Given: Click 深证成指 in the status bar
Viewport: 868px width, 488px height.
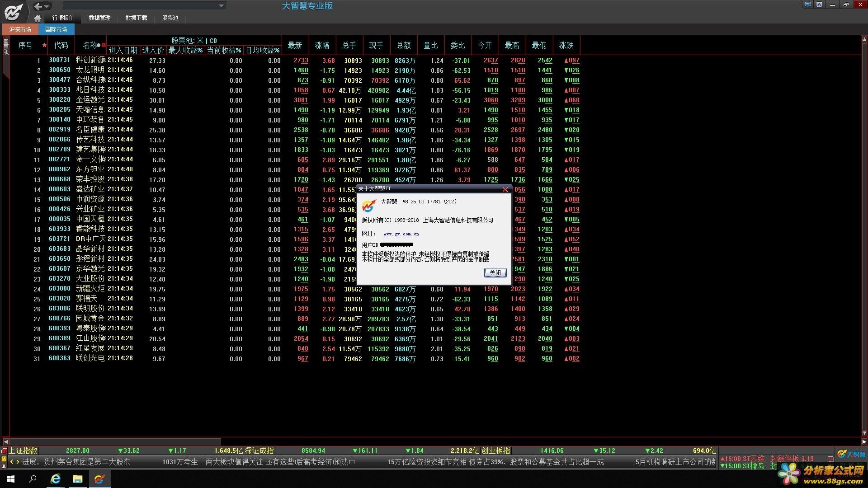Looking at the screenshot, I should [259, 451].
